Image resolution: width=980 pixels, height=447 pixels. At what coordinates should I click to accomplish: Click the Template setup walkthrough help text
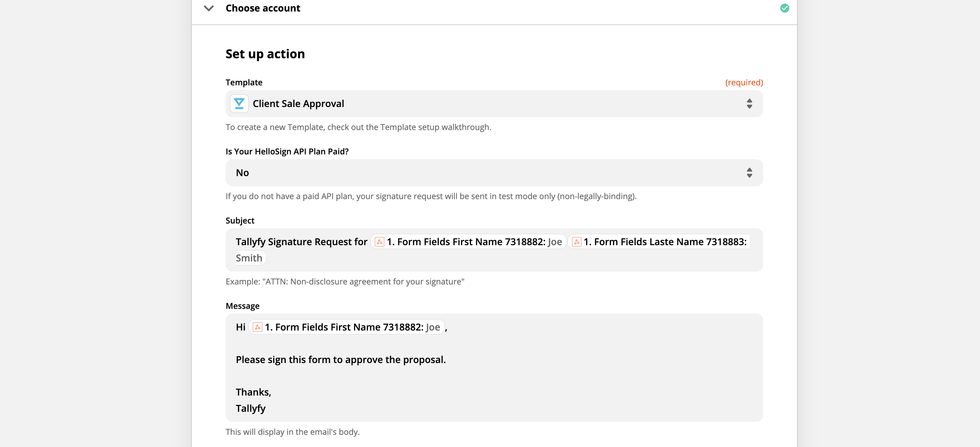(358, 127)
